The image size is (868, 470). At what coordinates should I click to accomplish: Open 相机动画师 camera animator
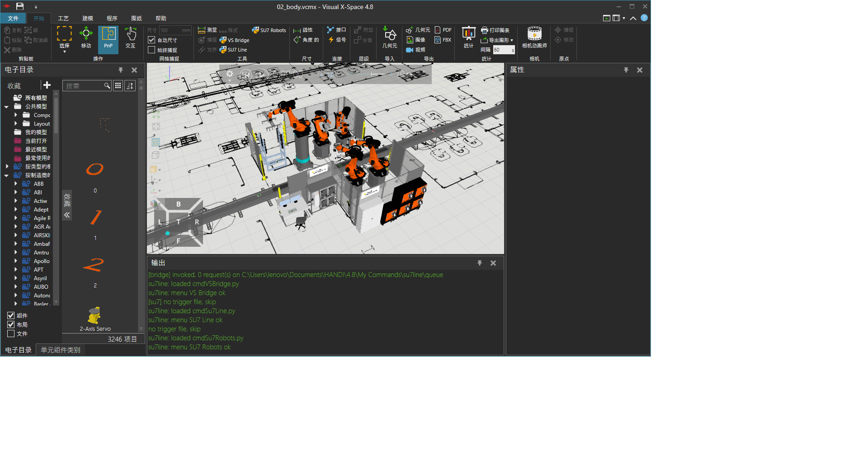(534, 38)
